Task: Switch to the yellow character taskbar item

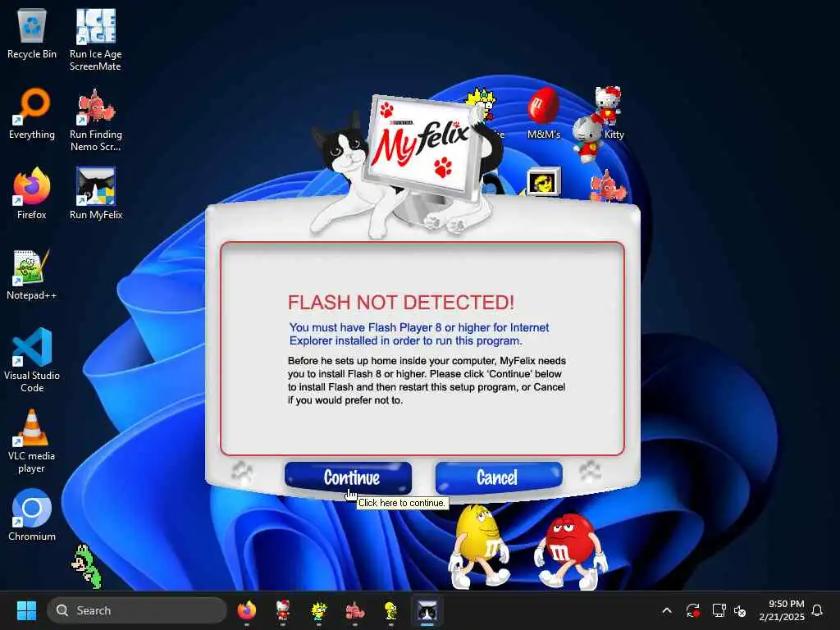Action: pyautogui.click(x=390, y=610)
